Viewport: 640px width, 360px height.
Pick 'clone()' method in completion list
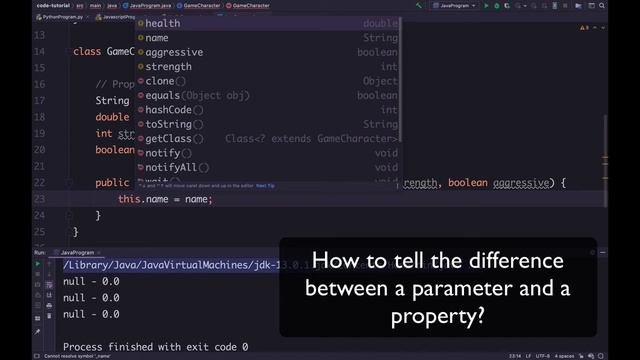[x=268, y=81]
